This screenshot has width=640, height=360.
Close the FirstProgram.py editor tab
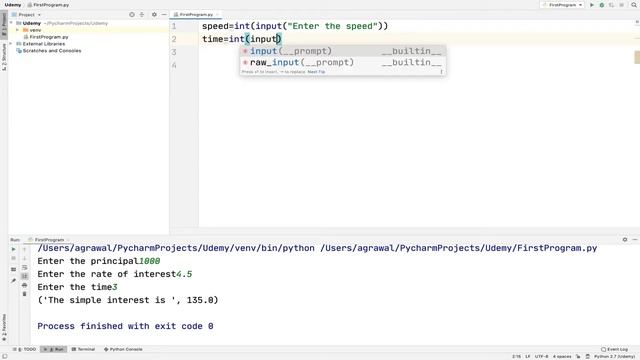click(218, 15)
